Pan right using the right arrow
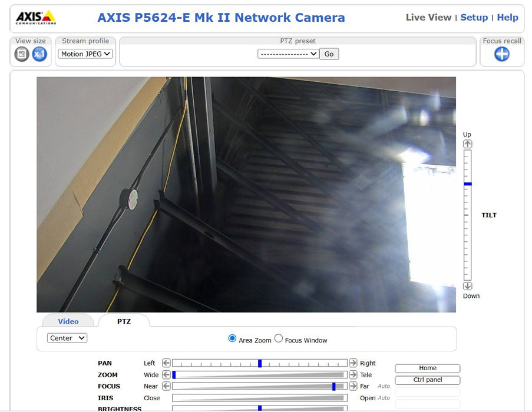532x412 pixels. click(x=353, y=363)
